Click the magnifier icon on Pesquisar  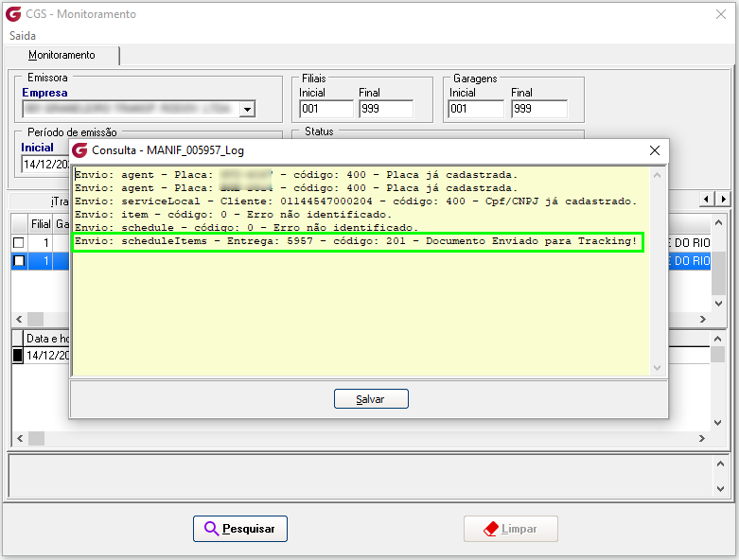pos(211,529)
